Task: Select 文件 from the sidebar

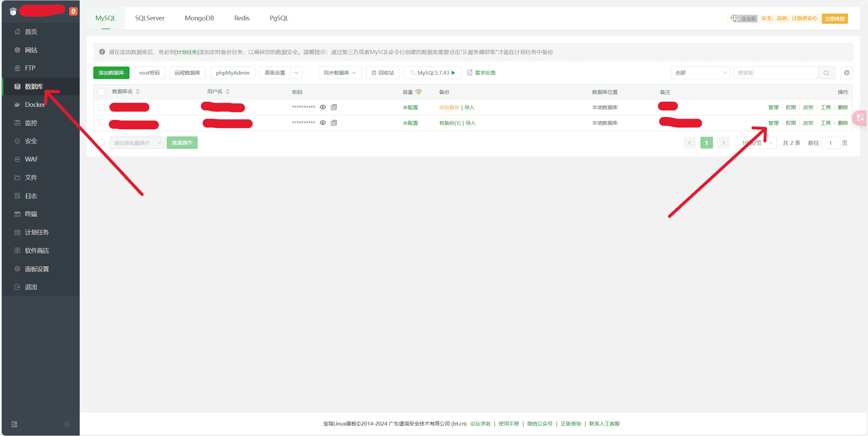Action: point(31,177)
